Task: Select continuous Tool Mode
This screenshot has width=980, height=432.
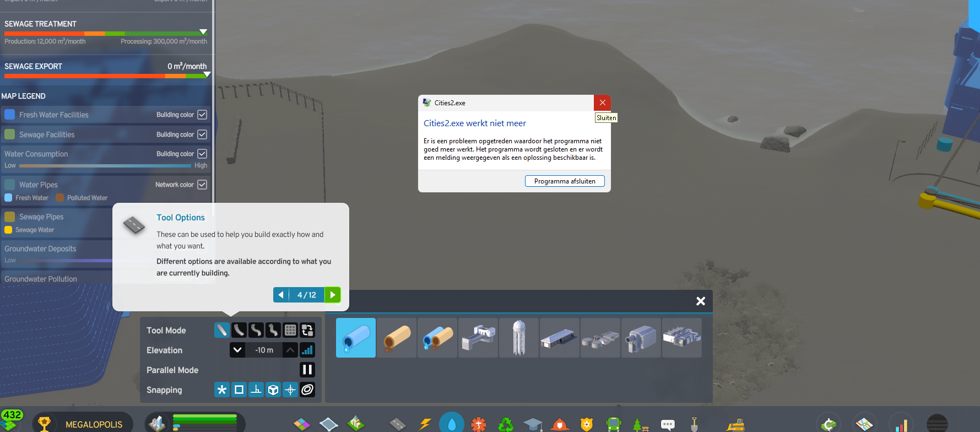Action: [273, 330]
